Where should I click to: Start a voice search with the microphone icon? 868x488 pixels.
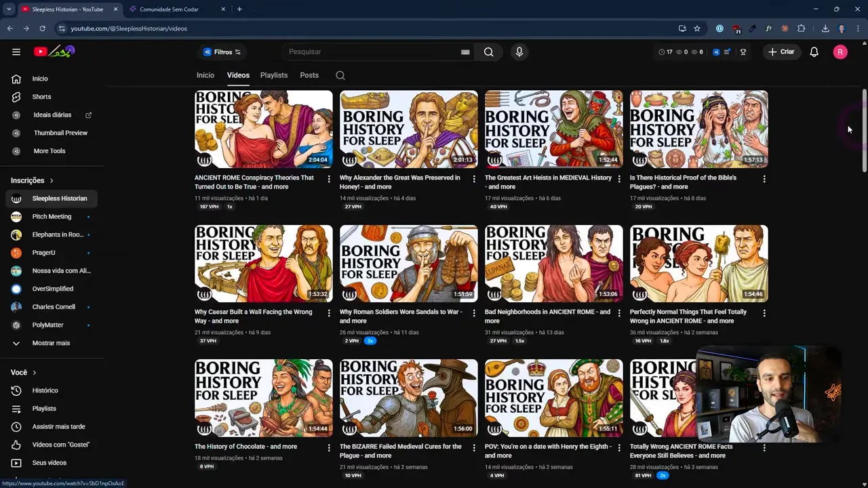[x=519, y=52]
